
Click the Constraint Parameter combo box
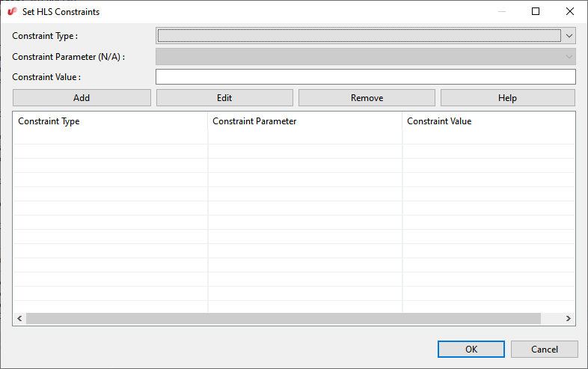[359, 56]
